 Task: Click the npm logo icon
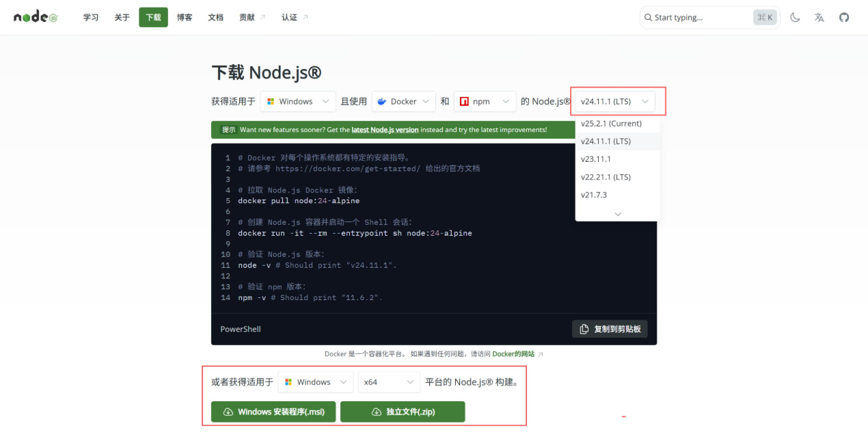(x=465, y=101)
